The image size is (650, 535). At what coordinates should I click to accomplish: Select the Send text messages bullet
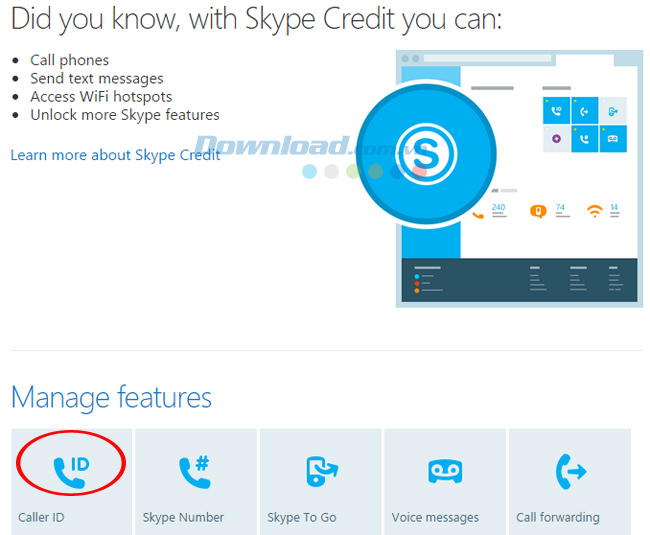tap(97, 79)
